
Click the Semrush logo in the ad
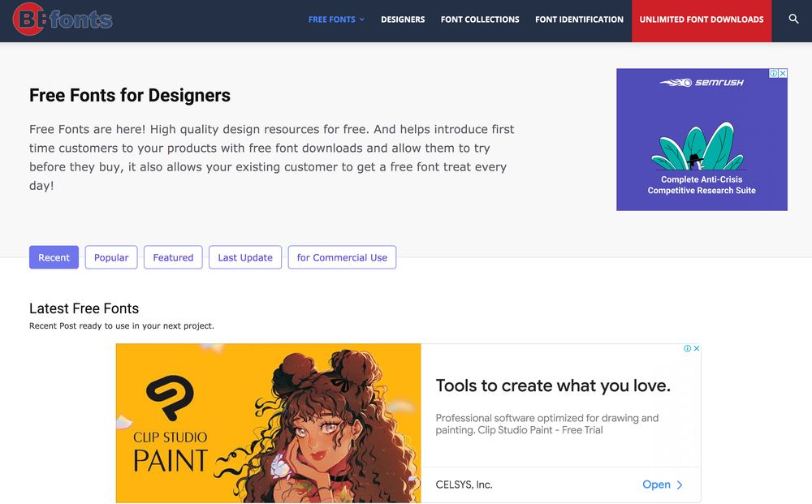point(702,83)
